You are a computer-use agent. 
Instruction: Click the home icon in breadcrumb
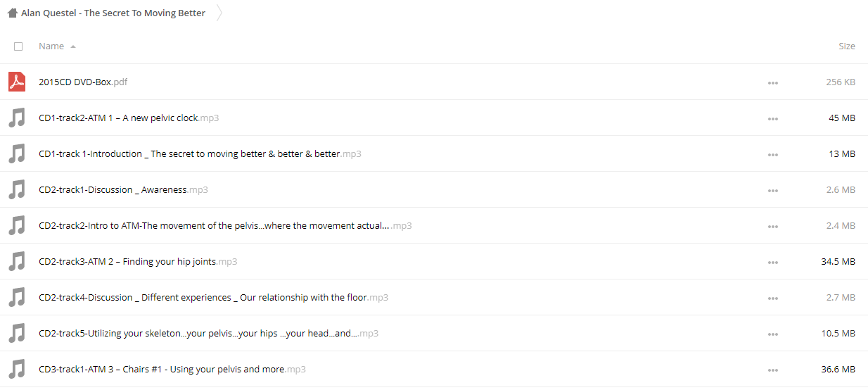[x=12, y=13]
